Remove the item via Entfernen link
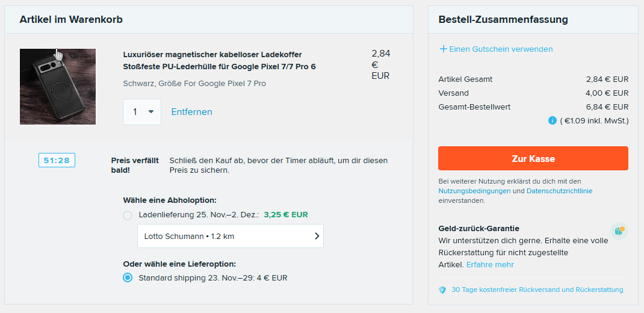The width and height of the screenshot is (644, 313). coord(191,112)
